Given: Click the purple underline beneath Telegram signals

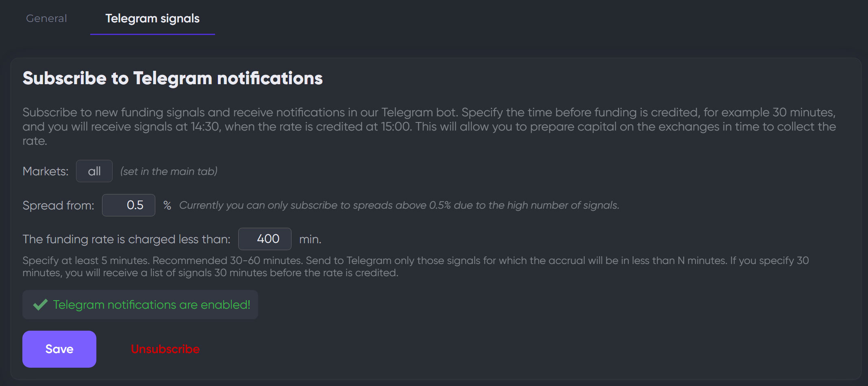Looking at the screenshot, I should (152, 35).
